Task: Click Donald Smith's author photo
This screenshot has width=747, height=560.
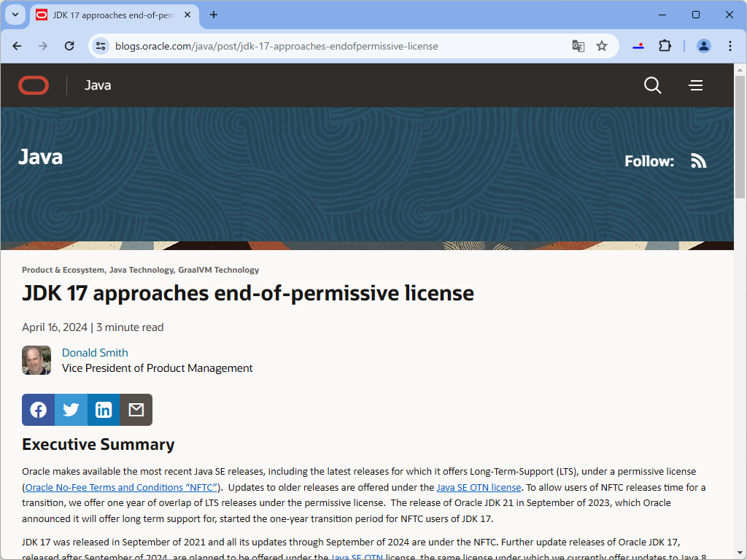Action: 36,360
